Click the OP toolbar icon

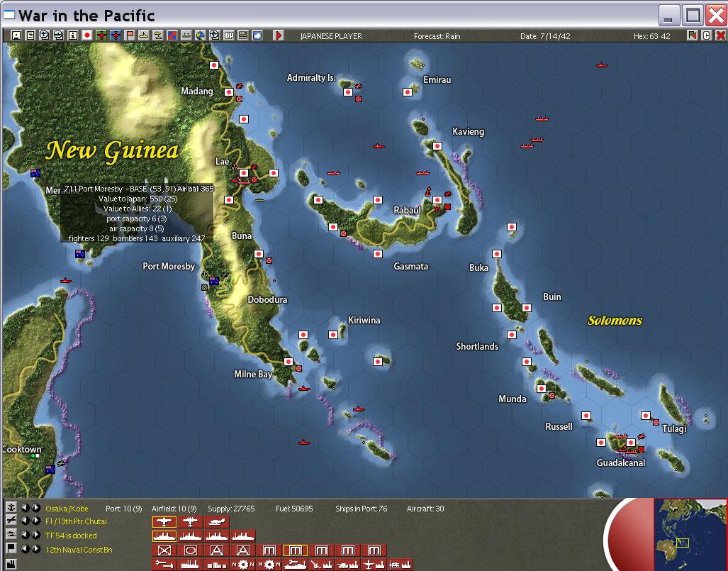229,35
